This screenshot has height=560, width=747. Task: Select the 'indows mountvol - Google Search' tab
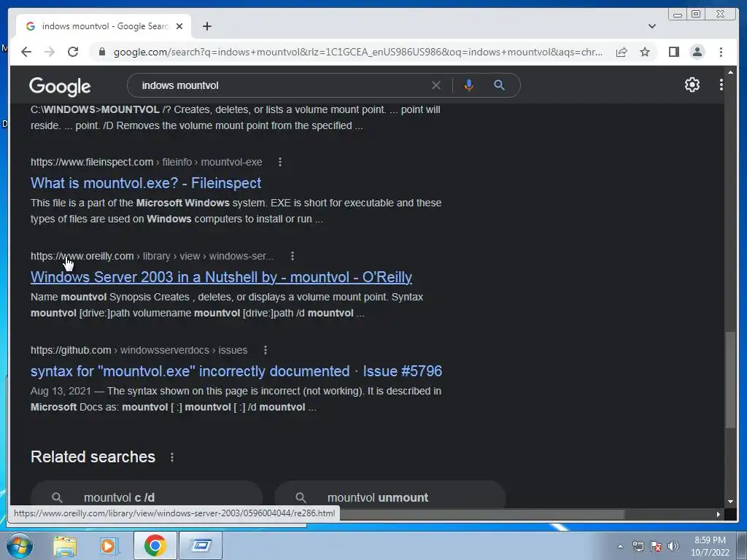click(104, 26)
